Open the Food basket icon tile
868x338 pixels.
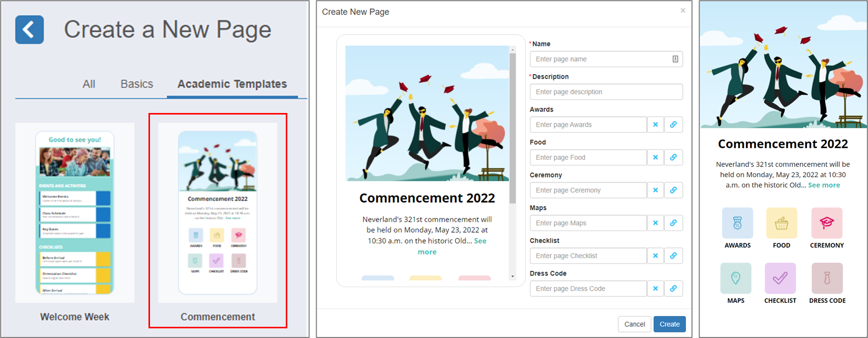(782, 223)
